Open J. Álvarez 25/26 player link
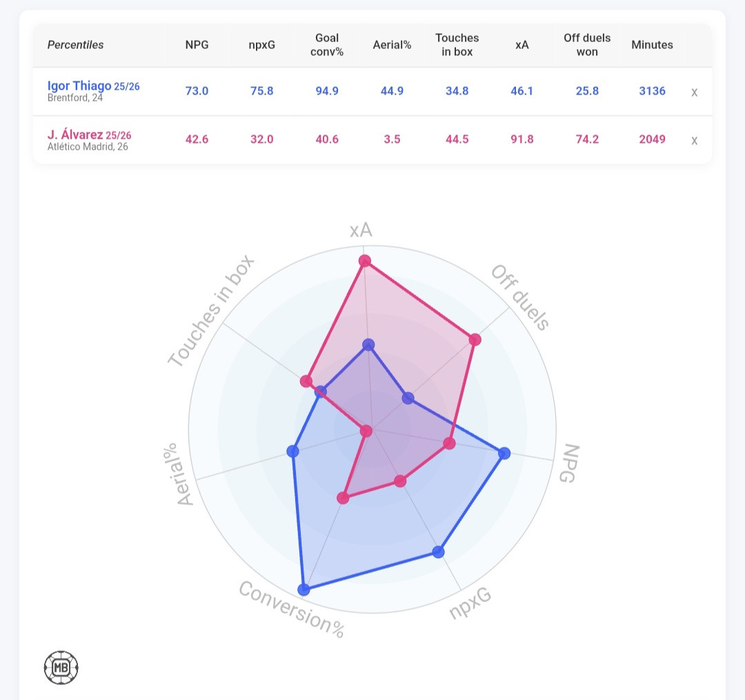The height and width of the screenshot is (700, 745). (x=89, y=135)
